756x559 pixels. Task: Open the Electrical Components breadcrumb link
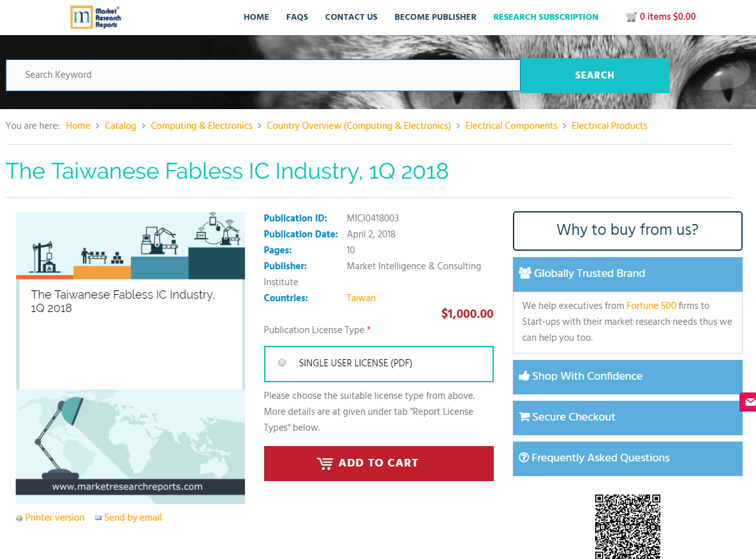[511, 126]
